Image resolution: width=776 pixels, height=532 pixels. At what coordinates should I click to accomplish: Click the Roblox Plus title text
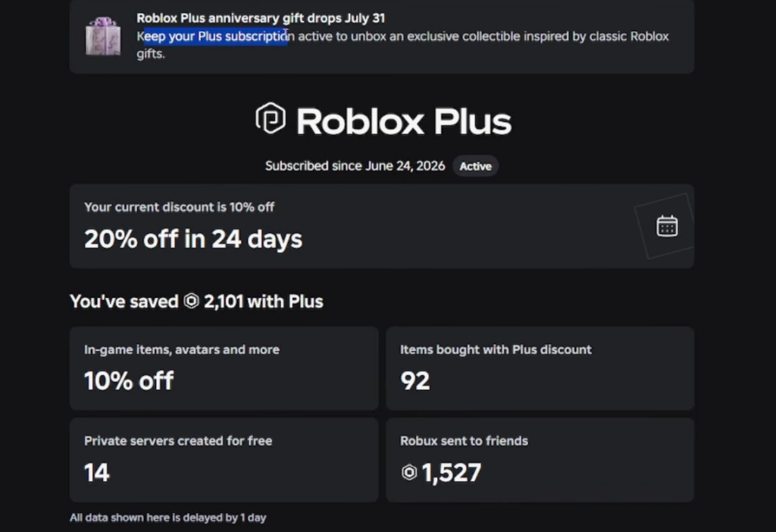point(404,121)
